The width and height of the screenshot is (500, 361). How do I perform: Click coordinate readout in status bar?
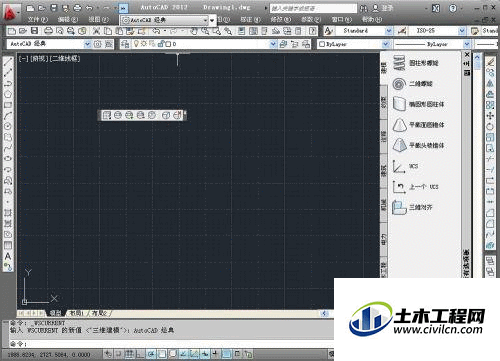pos(49,354)
